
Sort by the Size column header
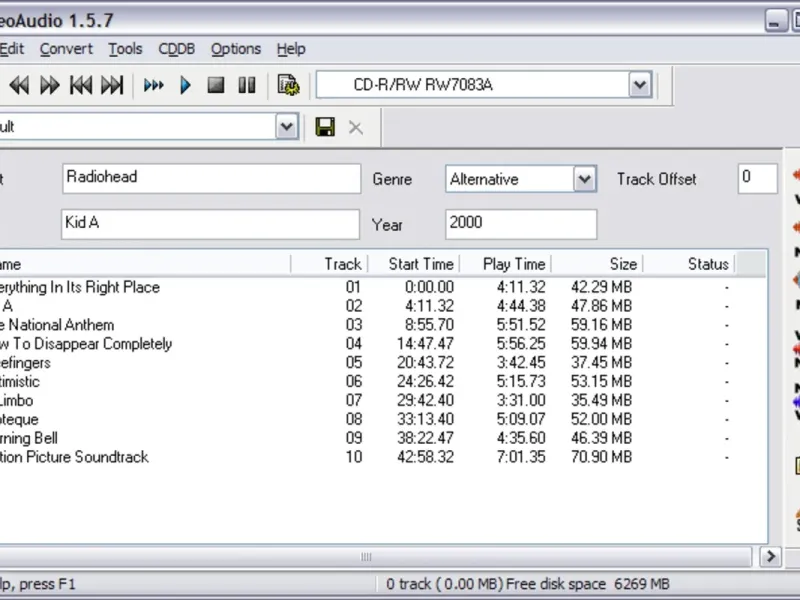coord(597,264)
